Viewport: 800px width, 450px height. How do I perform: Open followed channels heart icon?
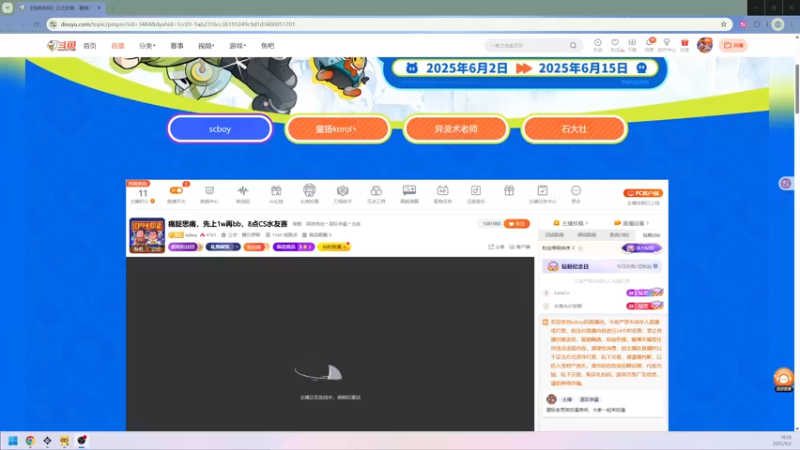[x=615, y=45]
